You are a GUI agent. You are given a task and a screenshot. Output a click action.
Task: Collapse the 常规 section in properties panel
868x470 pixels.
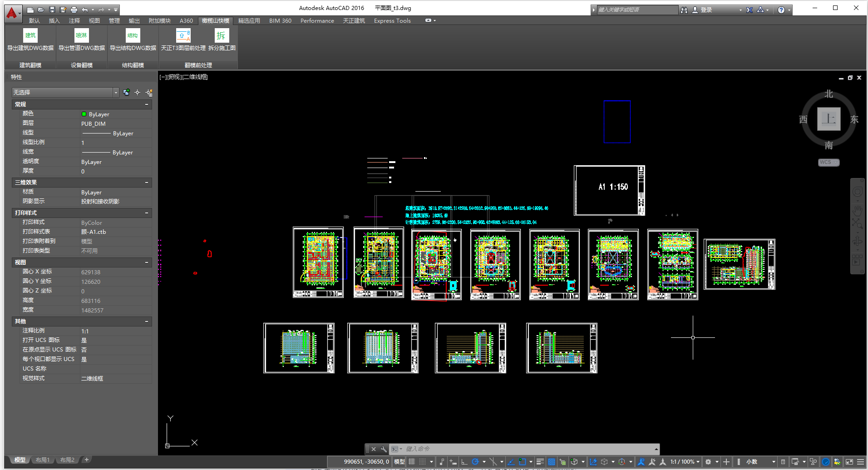(147, 104)
